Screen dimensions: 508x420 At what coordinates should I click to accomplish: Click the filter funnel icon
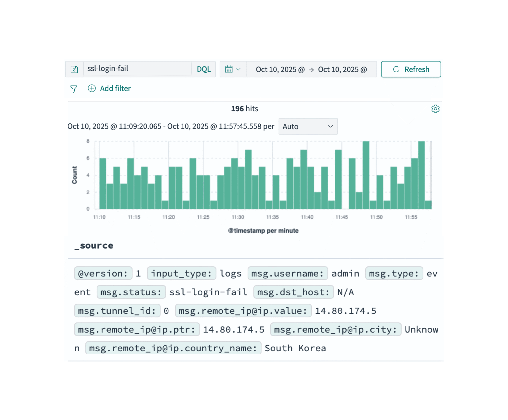[x=74, y=89]
